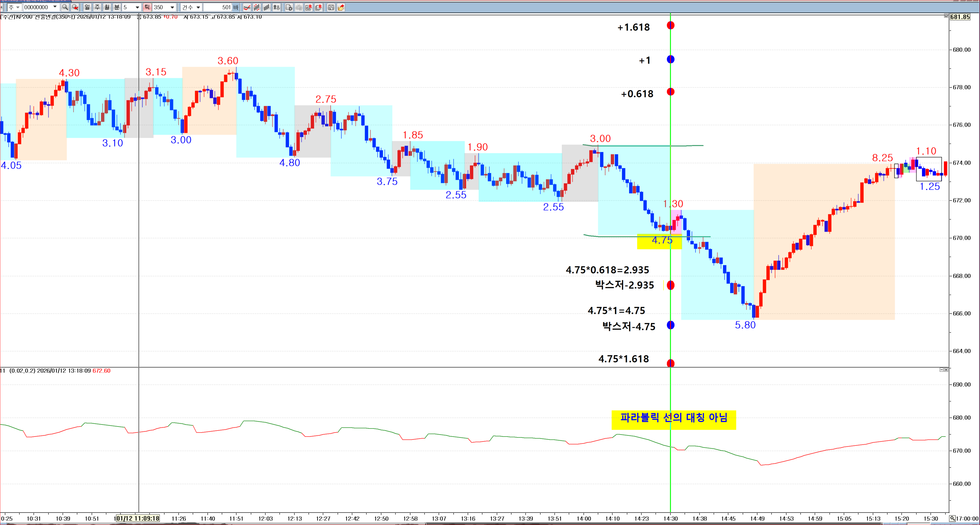Select the 월 (monthly) period button
This screenshot has width=980, height=525.
pyautogui.click(x=107, y=7)
